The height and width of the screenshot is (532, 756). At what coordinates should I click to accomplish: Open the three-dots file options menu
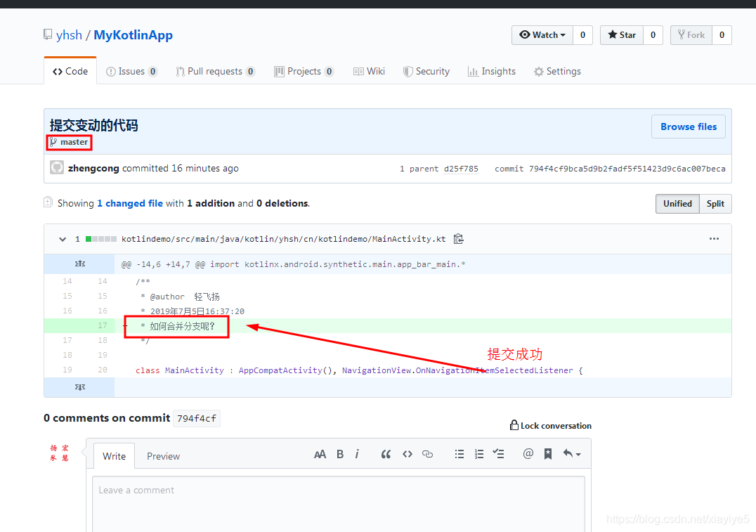(714, 239)
